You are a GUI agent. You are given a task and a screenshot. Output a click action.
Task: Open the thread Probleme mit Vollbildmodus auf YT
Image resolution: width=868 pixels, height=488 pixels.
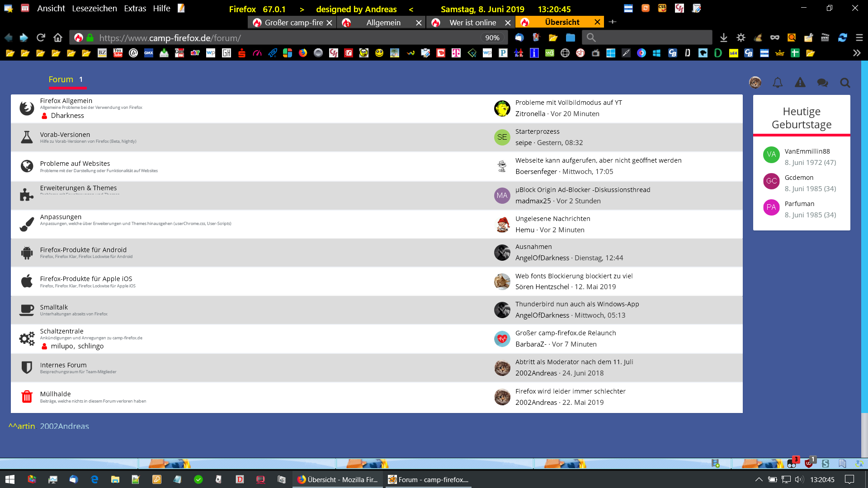(568, 103)
